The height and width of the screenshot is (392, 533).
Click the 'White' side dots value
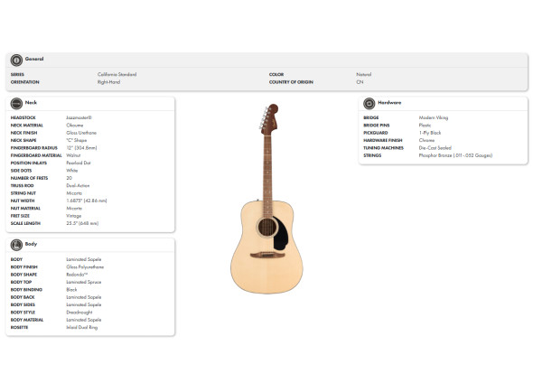pos(72,171)
